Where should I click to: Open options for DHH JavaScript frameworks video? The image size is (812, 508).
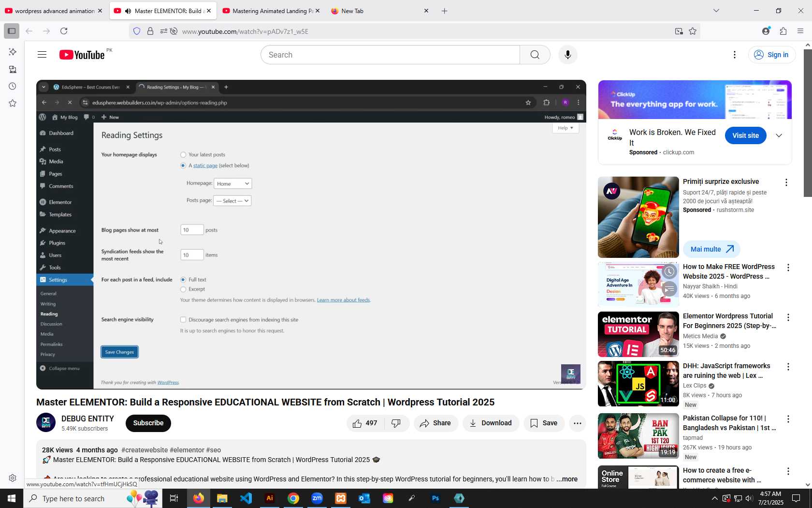coord(788,367)
